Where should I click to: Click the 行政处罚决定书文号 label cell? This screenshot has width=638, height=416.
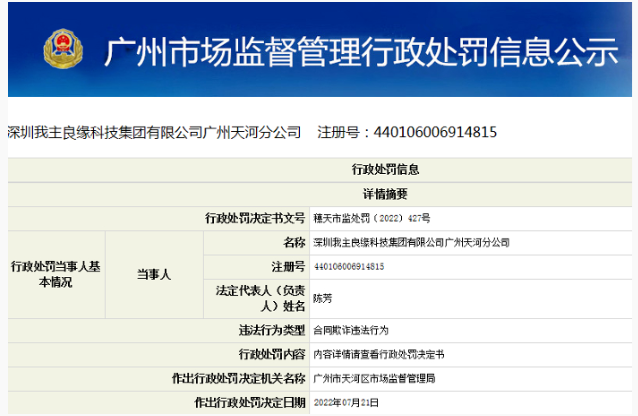click(x=254, y=218)
